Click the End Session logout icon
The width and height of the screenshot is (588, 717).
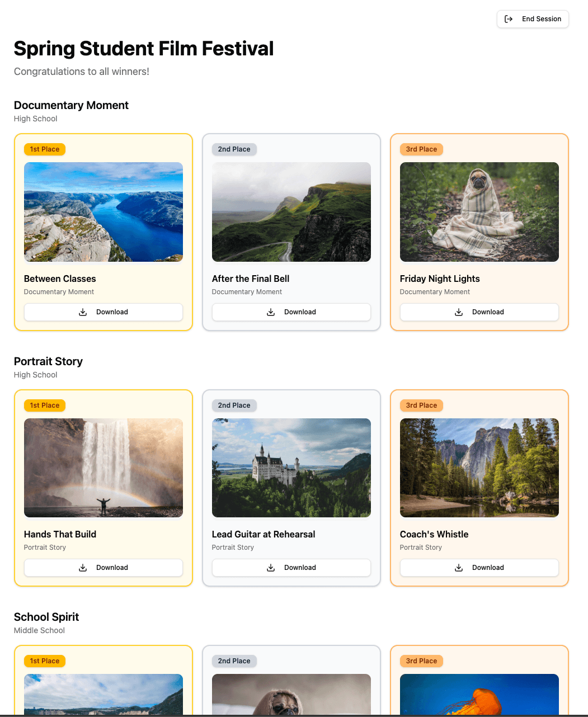pyautogui.click(x=509, y=19)
